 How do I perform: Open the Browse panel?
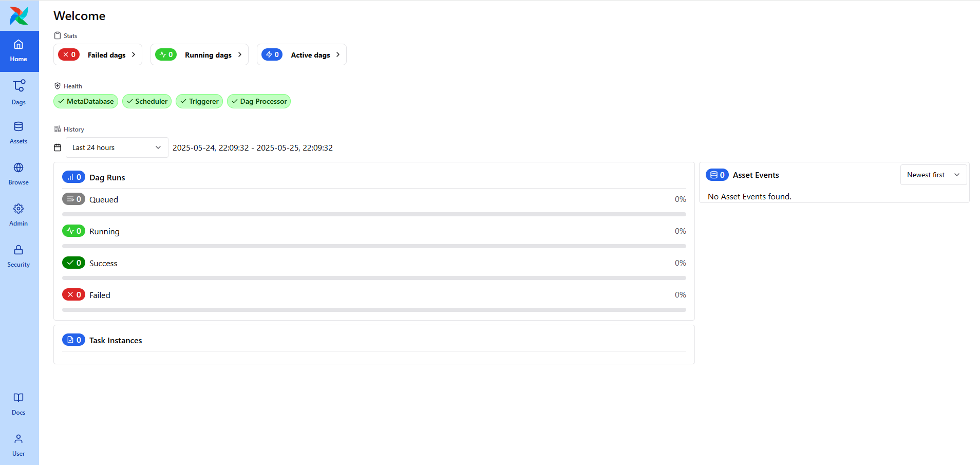[18, 172]
